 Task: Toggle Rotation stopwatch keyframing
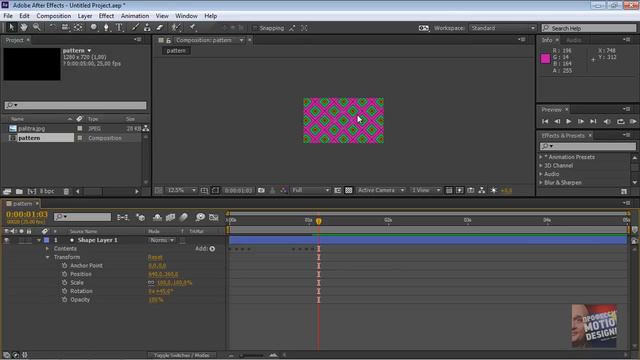[x=64, y=291]
